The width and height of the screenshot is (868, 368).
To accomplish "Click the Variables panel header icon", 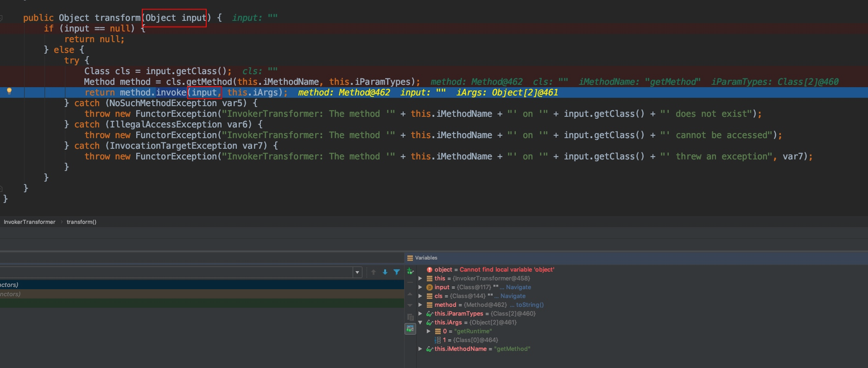I will (410, 258).
